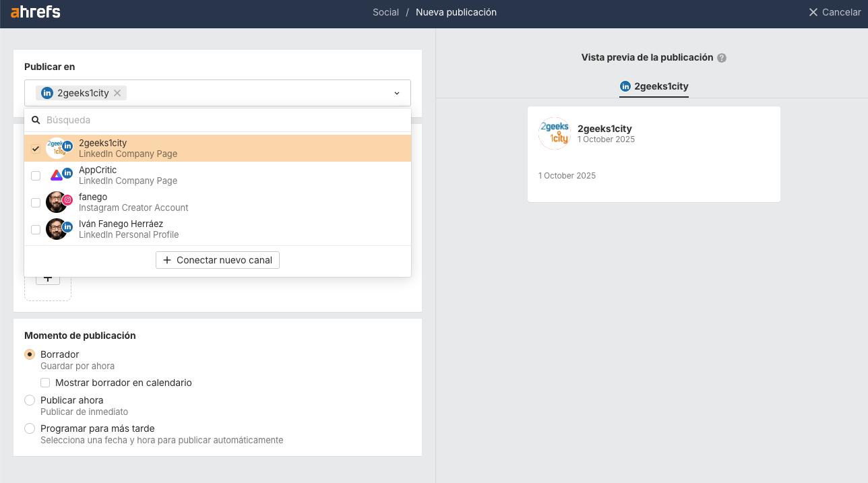Open the Social breadcrumb link

click(x=385, y=12)
